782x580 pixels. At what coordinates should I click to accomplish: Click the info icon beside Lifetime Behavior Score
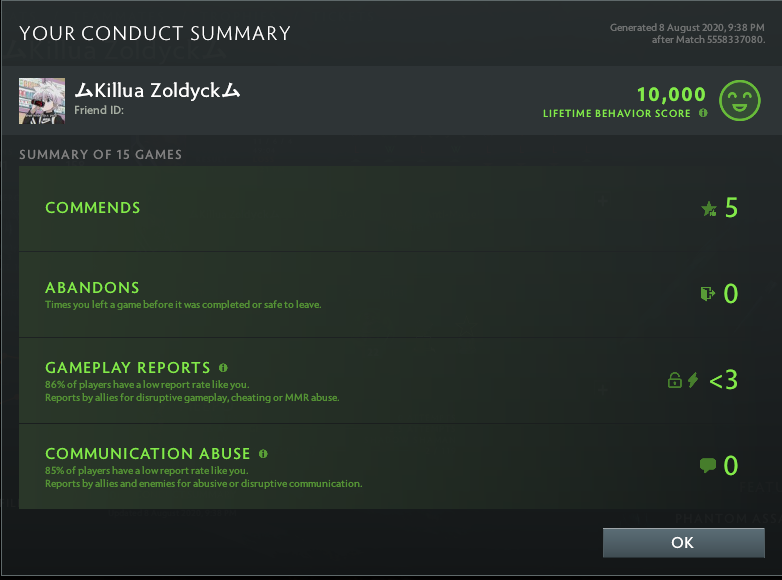pyautogui.click(x=703, y=114)
